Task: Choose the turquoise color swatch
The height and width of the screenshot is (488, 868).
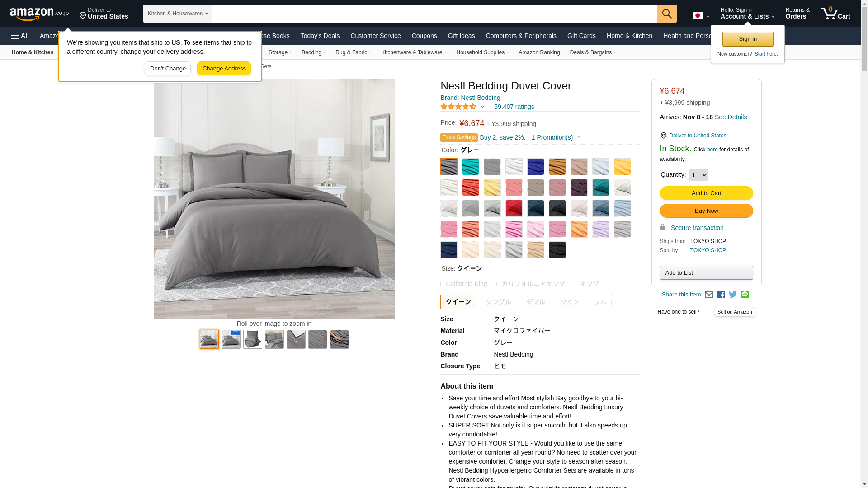Action: [x=471, y=167]
